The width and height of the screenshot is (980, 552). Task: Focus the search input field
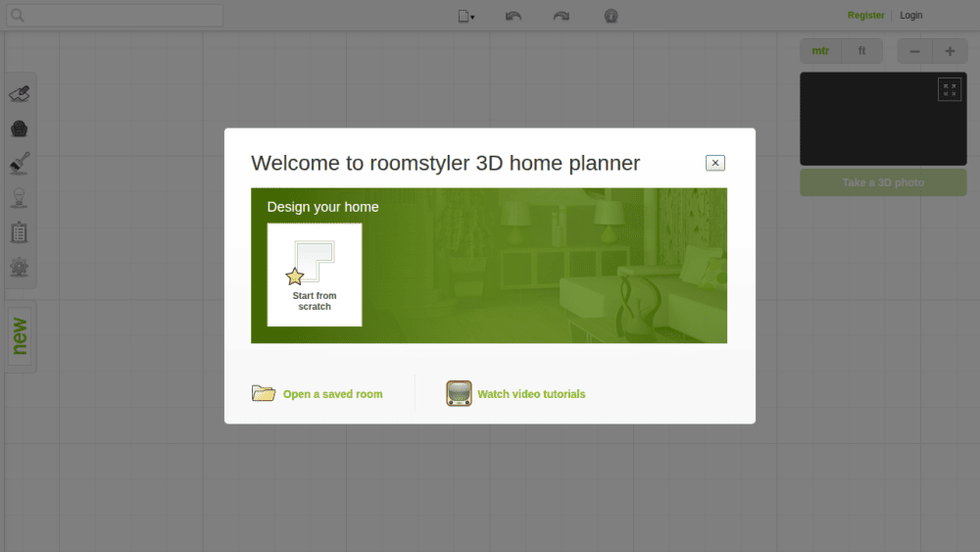(x=115, y=15)
